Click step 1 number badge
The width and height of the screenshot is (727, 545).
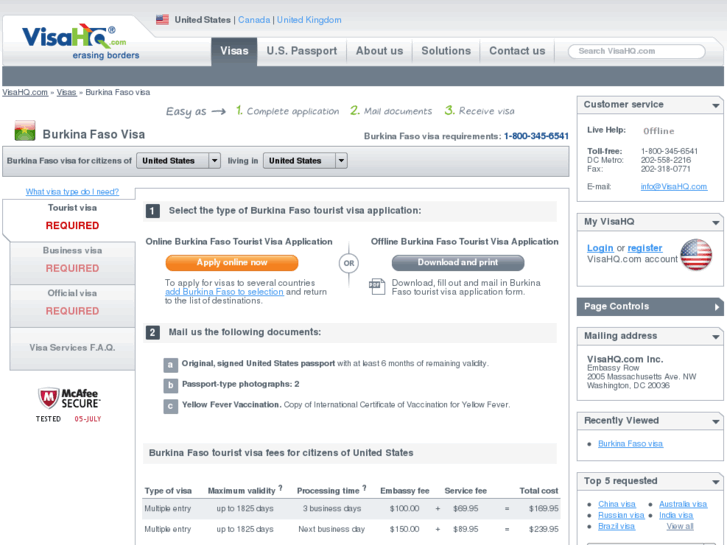pyautogui.click(x=153, y=211)
